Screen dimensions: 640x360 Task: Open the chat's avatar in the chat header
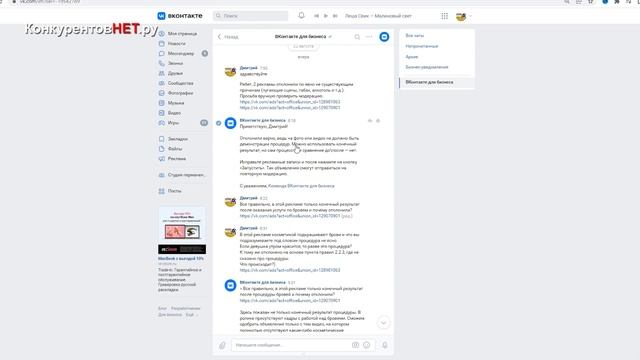384,37
